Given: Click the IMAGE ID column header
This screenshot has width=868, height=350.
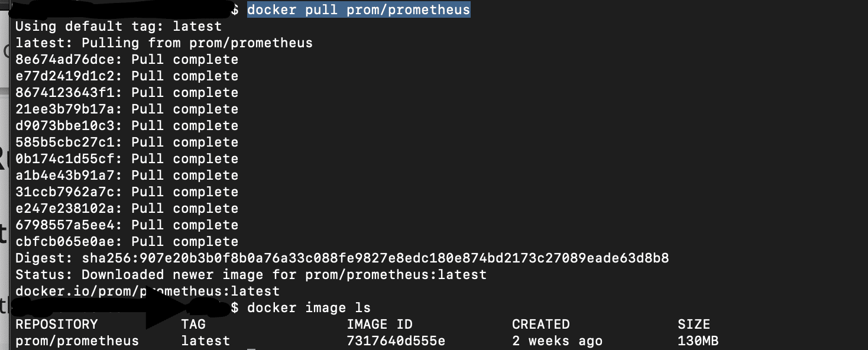Looking at the screenshot, I should pyautogui.click(x=380, y=325).
